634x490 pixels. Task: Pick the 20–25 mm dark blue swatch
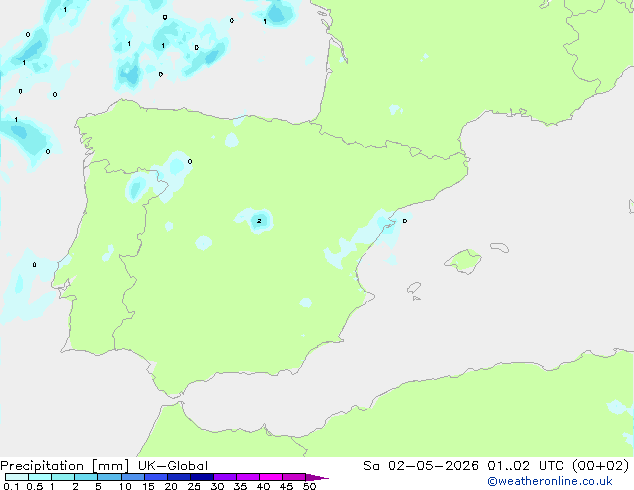click(178, 477)
